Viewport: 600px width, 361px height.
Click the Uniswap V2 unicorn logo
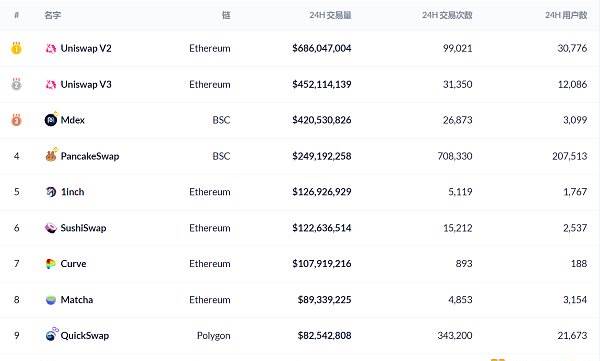click(x=51, y=48)
